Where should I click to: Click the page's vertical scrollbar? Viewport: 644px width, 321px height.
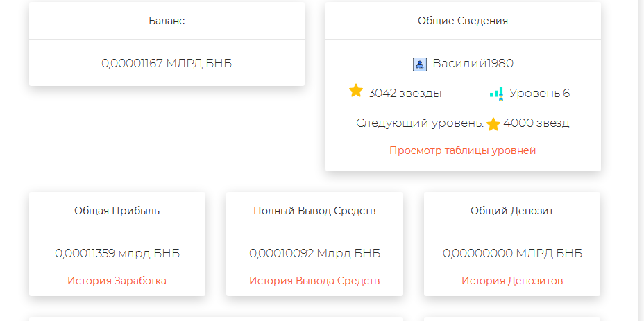tap(640, 161)
